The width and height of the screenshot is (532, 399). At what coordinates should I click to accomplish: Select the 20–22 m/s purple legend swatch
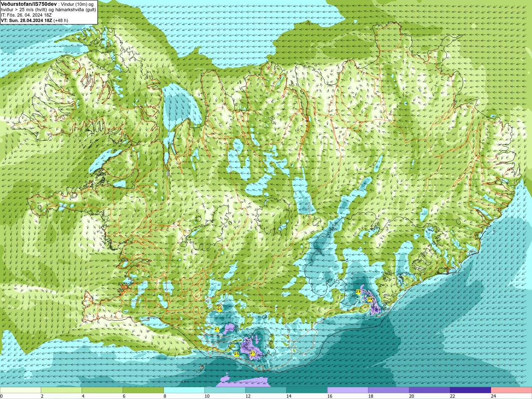tap(430, 390)
